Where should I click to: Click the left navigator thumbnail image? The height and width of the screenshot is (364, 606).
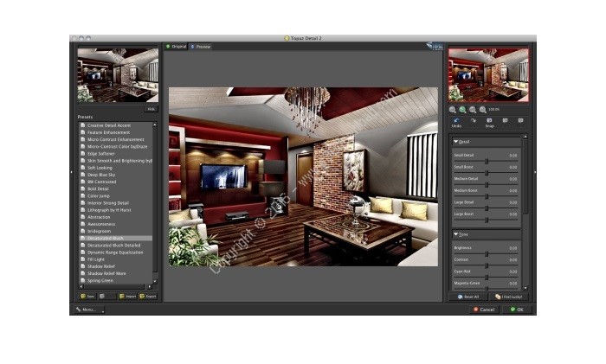[x=118, y=75]
